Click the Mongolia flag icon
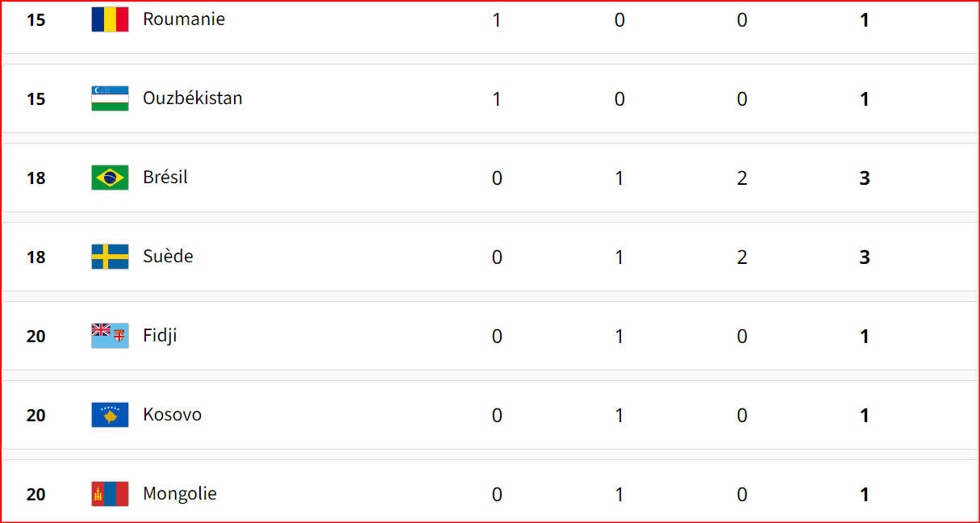 (110, 494)
